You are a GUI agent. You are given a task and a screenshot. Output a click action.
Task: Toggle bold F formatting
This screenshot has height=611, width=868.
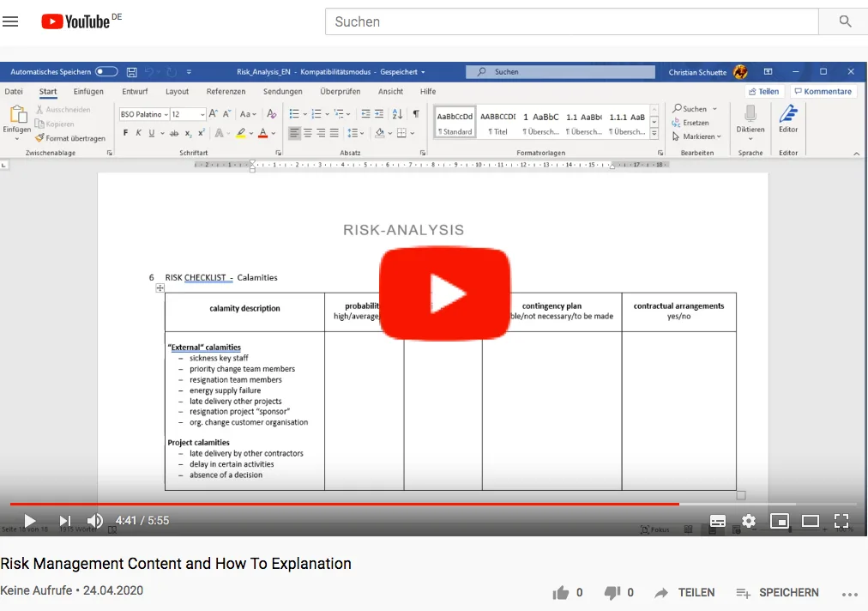[x=126, y=133]
